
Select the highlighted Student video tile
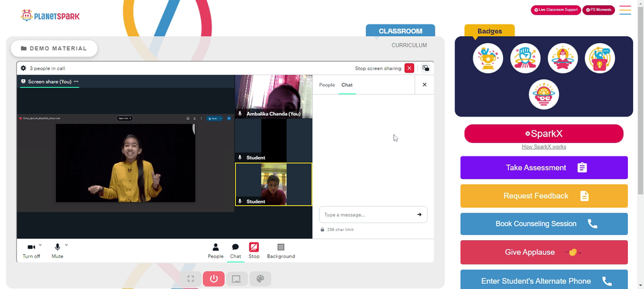[x=274, y=184]
